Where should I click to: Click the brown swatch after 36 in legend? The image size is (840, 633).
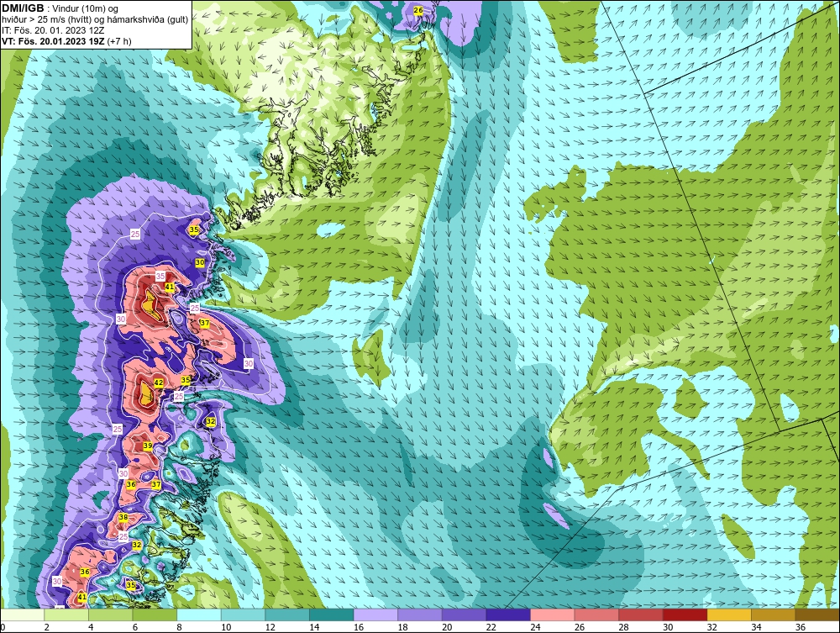tap(817, 615)
